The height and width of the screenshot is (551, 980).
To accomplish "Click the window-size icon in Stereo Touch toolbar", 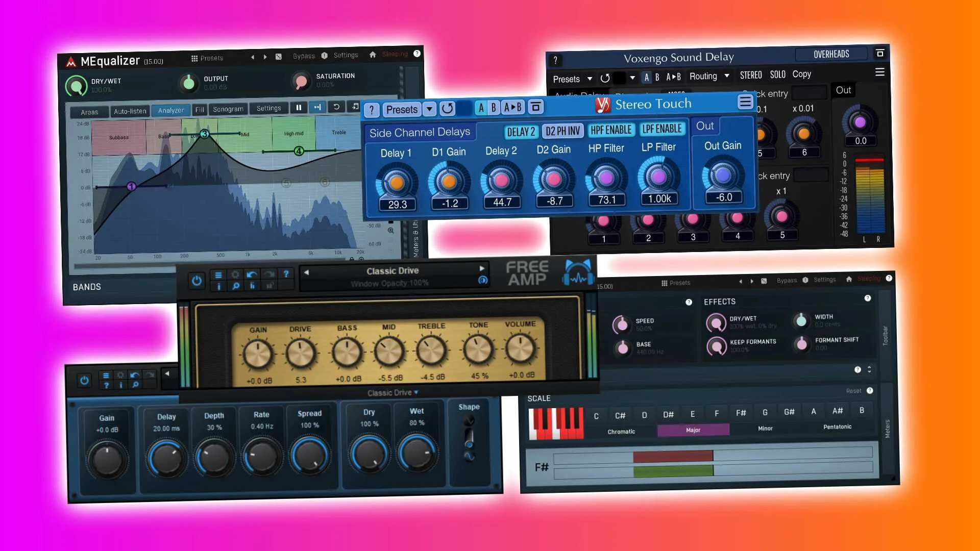I will [535, 107].
